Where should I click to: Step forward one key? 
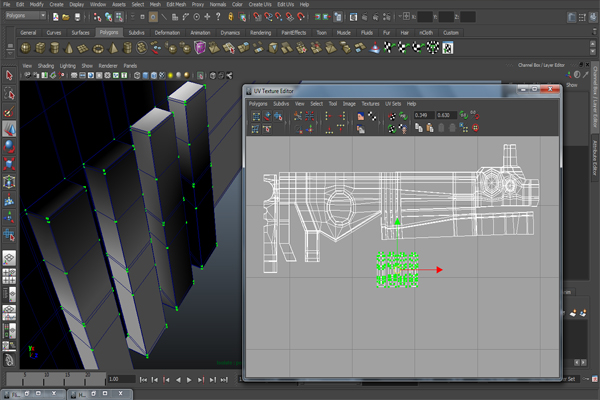201,380
